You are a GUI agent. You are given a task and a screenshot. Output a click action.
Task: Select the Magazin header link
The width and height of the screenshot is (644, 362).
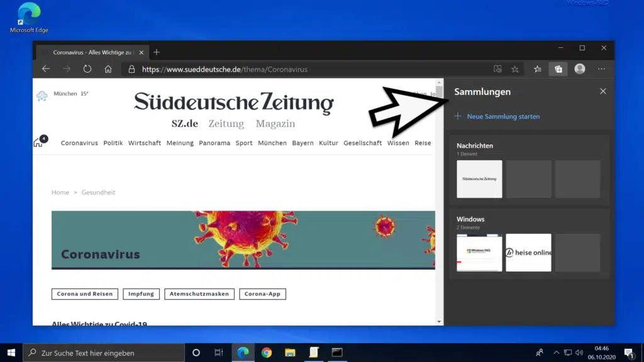pyautogui.click(x=275, y=124)
